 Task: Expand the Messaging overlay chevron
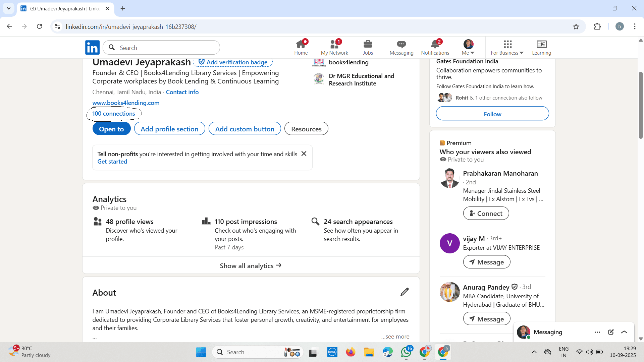click(624, 332)
